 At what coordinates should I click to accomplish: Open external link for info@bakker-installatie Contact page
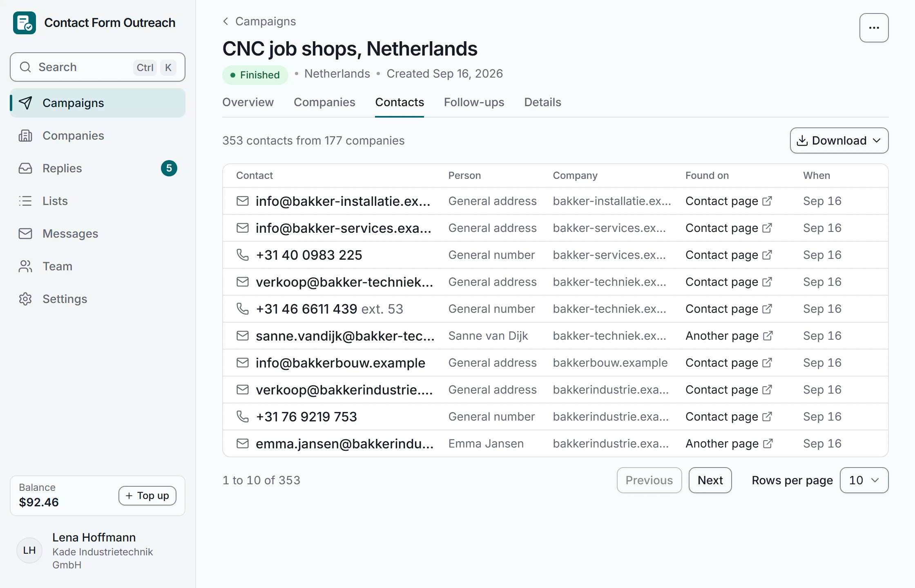click(x=767, y=201)
